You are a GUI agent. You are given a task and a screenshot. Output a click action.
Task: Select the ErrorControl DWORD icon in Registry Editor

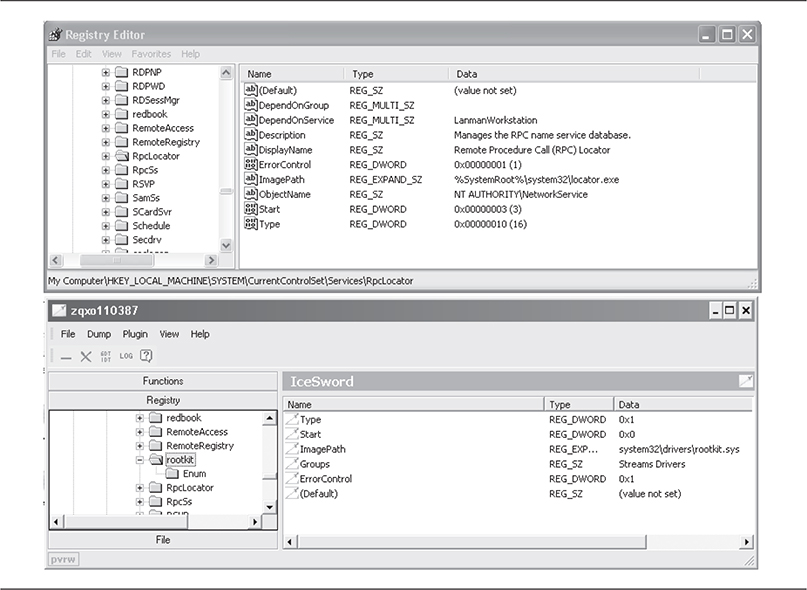coord(252,164)
